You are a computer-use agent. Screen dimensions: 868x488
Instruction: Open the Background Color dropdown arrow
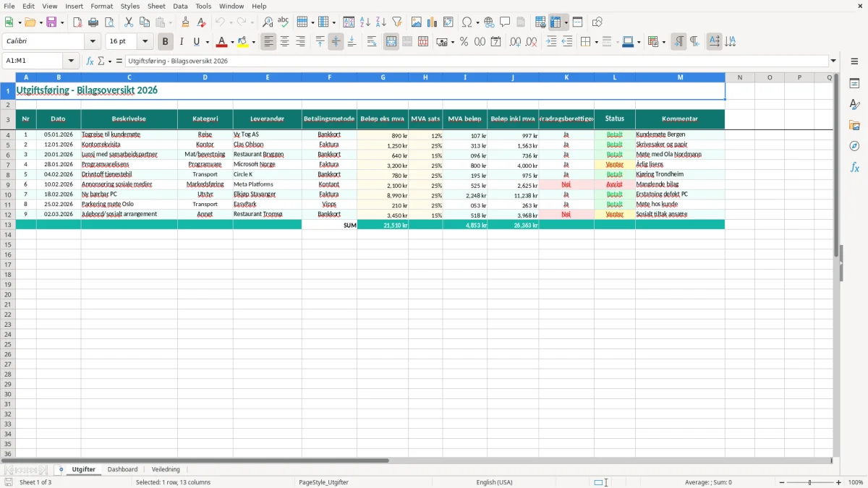click(254, 42)
